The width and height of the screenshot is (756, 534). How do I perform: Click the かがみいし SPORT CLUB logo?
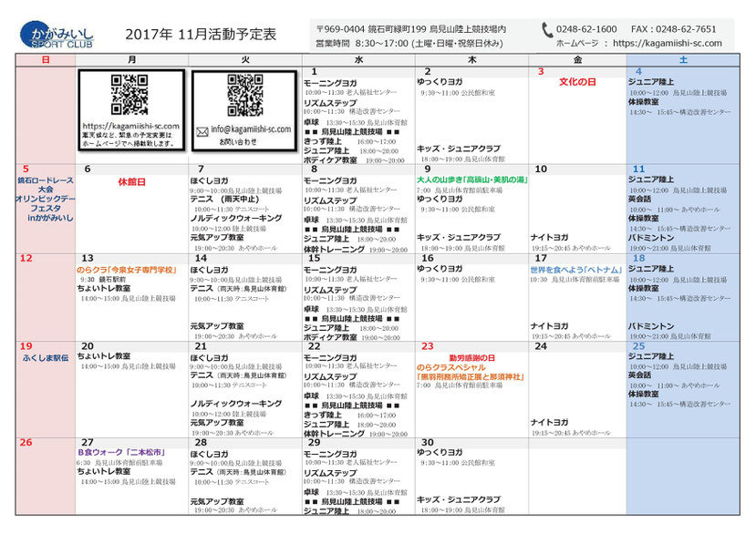click(x=57, y=35)
